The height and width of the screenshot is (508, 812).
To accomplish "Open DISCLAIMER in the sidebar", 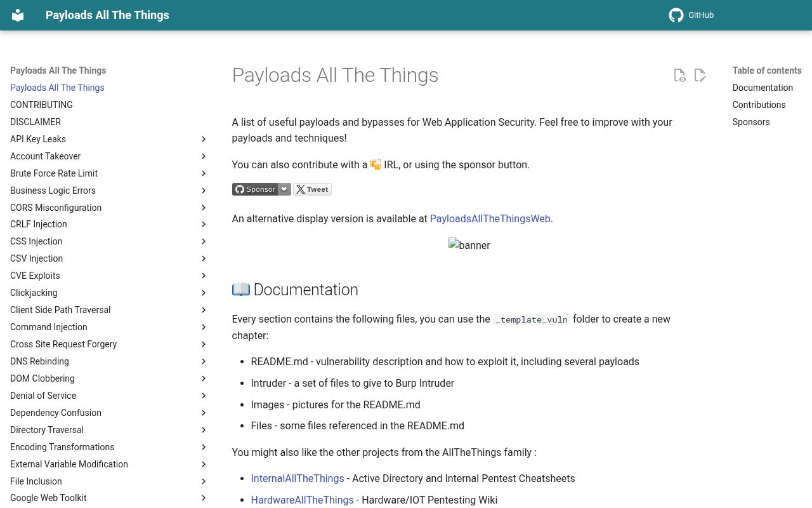I will [x=36, y=122].
